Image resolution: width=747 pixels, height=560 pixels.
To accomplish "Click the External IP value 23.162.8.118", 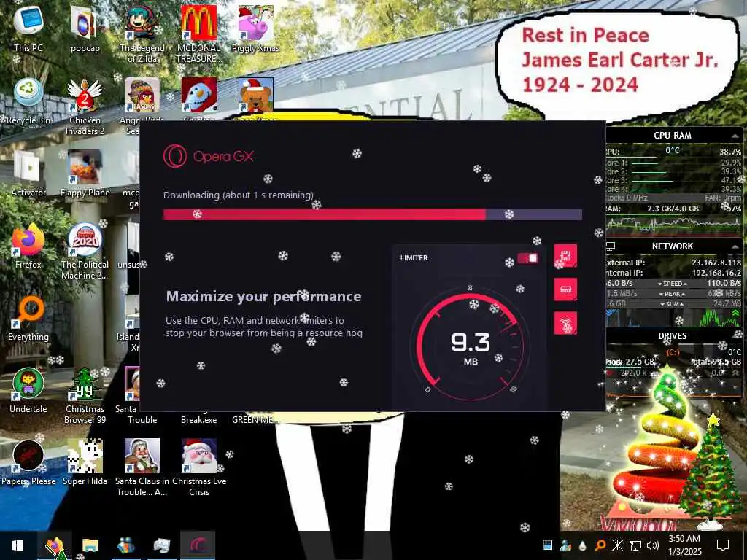I will point(716,262).
